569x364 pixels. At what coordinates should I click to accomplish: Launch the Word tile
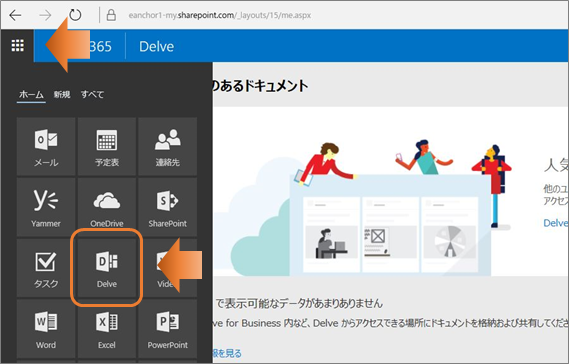pos(46,329)
